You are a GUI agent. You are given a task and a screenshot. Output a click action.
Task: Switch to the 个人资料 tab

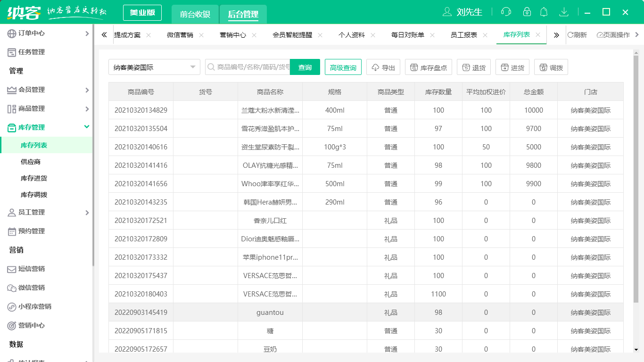pyautogui.click(x=352, y=35)
